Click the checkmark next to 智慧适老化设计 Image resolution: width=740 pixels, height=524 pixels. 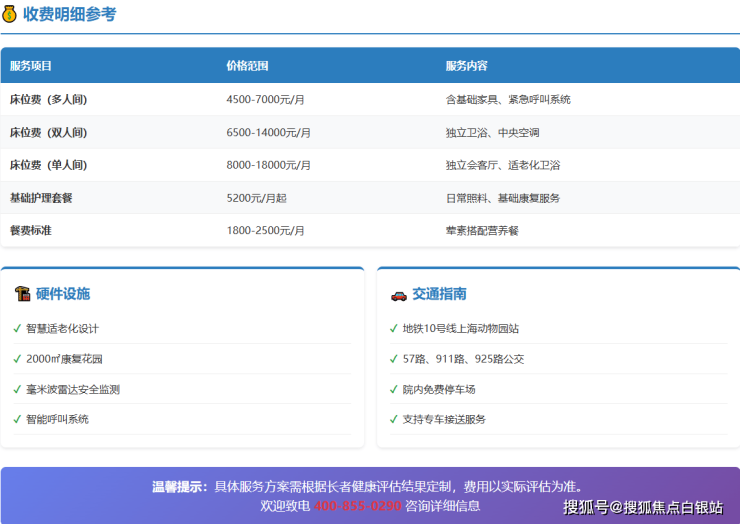click(17, 328)
